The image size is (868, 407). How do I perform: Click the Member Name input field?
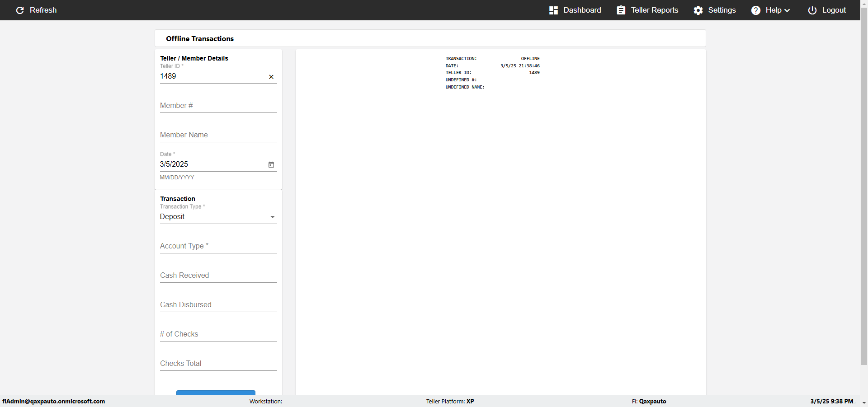tap(218, 135)
